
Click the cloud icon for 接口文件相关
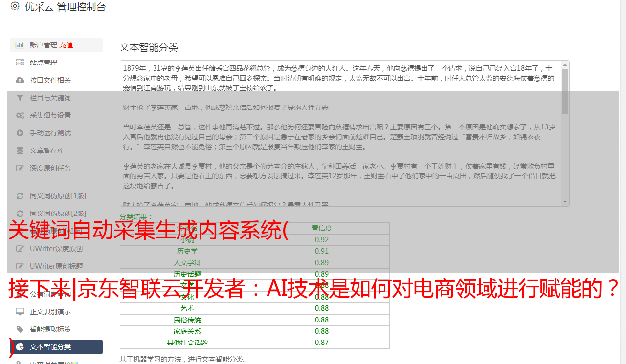click(x=20, y=80)
